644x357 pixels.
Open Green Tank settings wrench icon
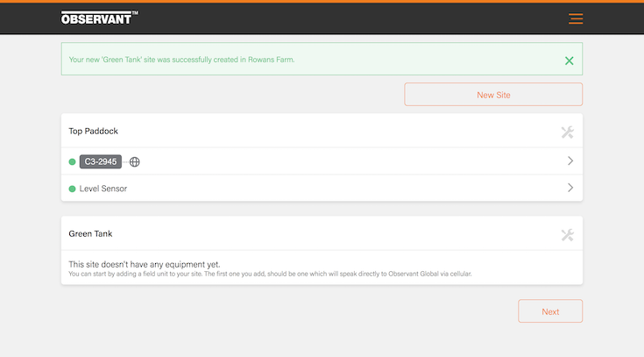pos(567,235)
